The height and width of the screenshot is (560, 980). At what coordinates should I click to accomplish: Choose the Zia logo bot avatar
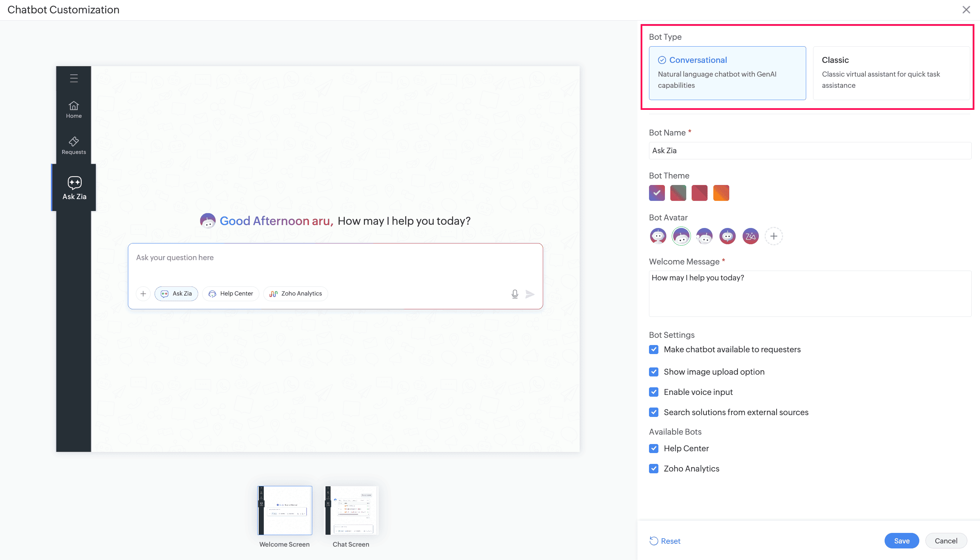click(x=751, y=236)
